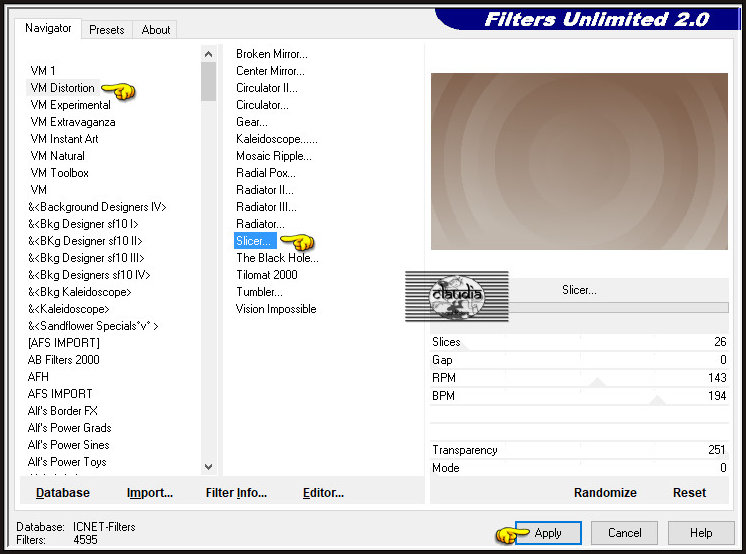
Task: Select VM Extravaganza category
Action: click(x=73, y=122)
